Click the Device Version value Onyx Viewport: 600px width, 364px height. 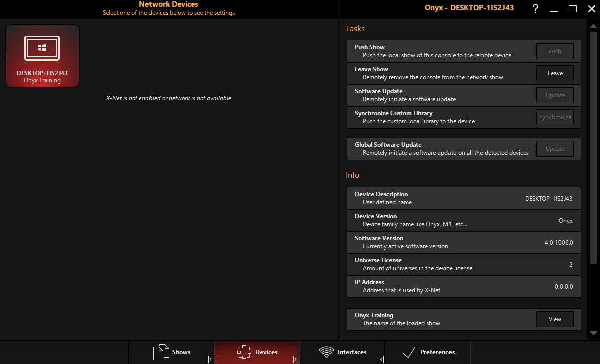[565, 221]
